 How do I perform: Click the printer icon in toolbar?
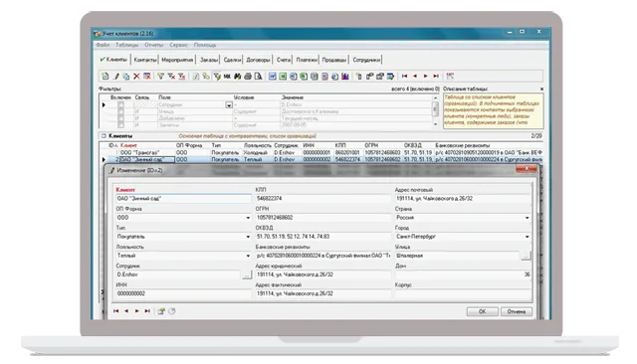248,76
